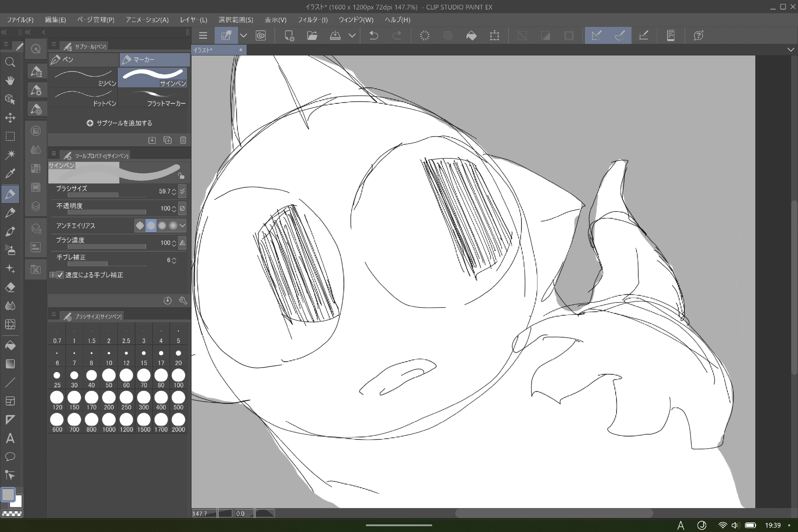Click the Undo arrow icon
The height and width of the screenshot is (532, 798).
373,36
